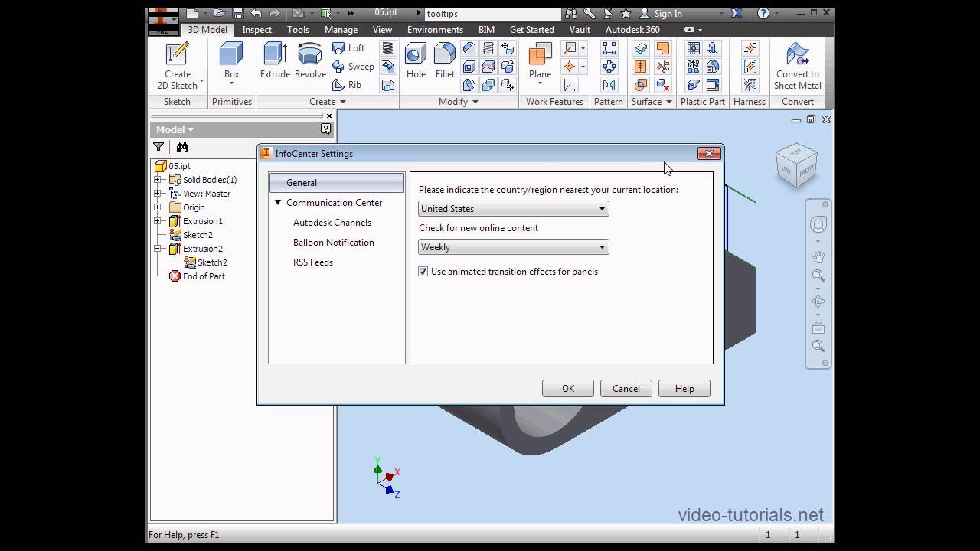Viewport: 980px width, 551px height.
Task: Activate the Hole tool
Action: [416, 61]
